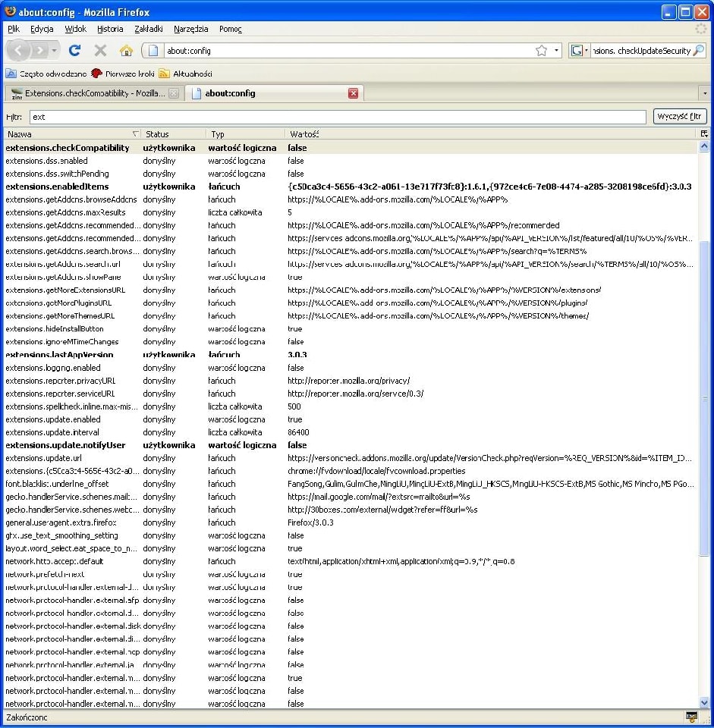Click the search magnifier icon
Screen dimensions: 714x728
click(x=698, y=51)
